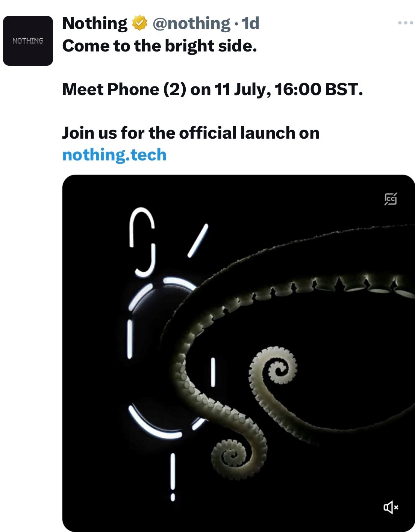Open the three-dot more options menu
The height and width of the screenshot is (532, 415).
pos(406,23)
